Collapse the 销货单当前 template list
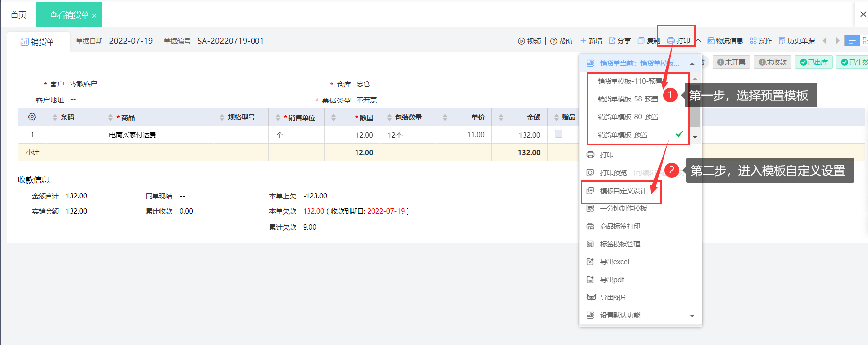This screenshot has width=868, height=345. tap(692, 64)
